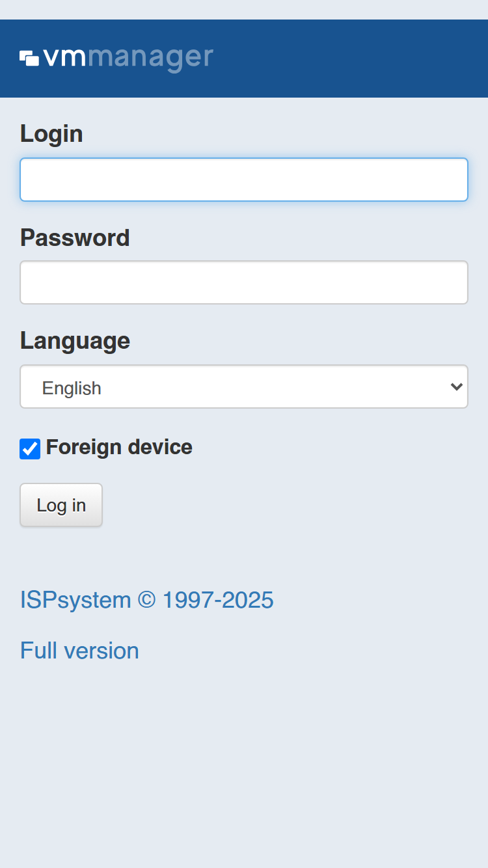The image size is (488, 868).
Task: Click the Login field label
Action: point(51,134)
